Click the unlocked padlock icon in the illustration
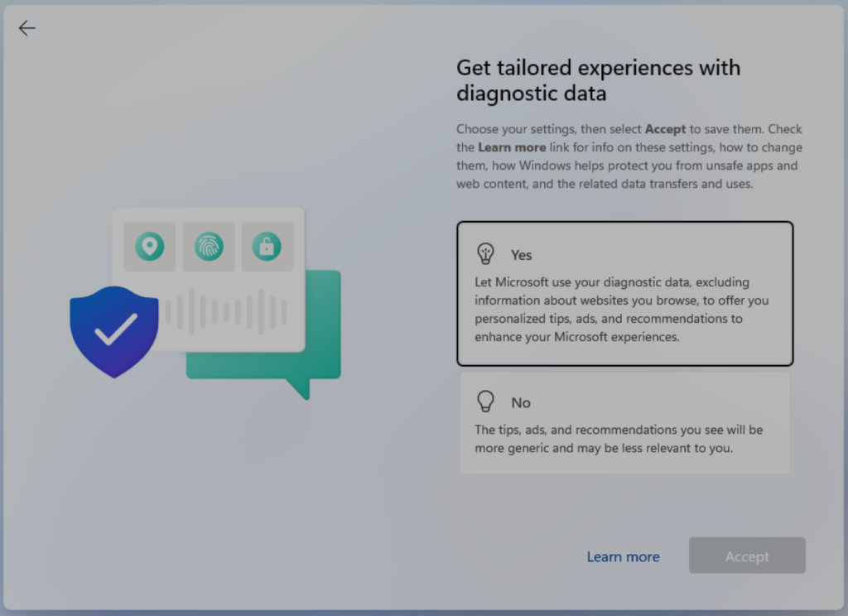848x616 pixels. 267,246
